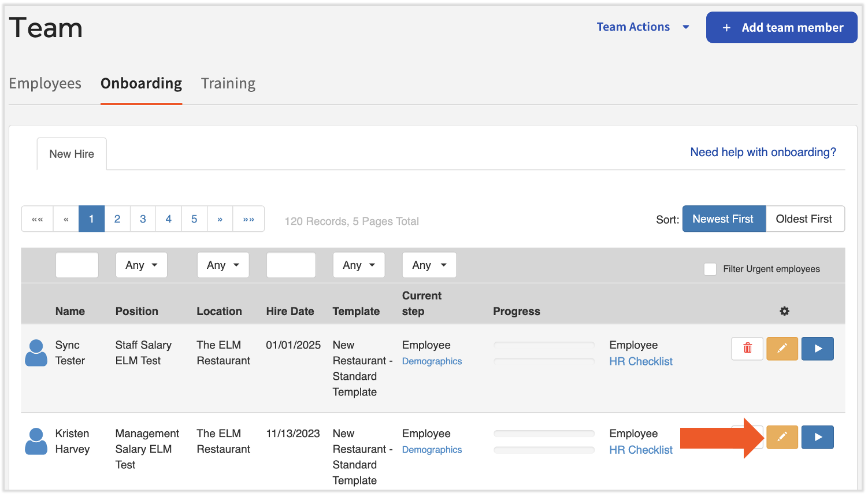The height and width of the screenshot is (496, 868).
Task: Open the Template filter dropdown
Action: (359, 265)
